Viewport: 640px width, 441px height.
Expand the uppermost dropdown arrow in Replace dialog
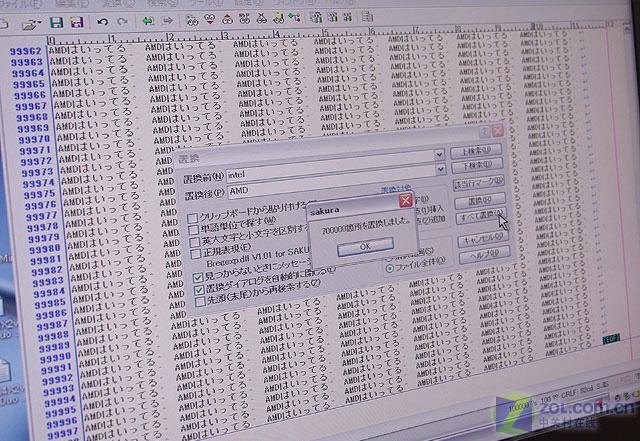tap(439, 155)
